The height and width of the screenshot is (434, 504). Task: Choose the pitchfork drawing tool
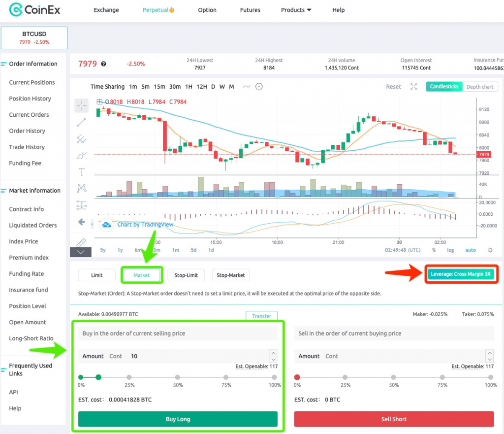[x=82, y=138]
